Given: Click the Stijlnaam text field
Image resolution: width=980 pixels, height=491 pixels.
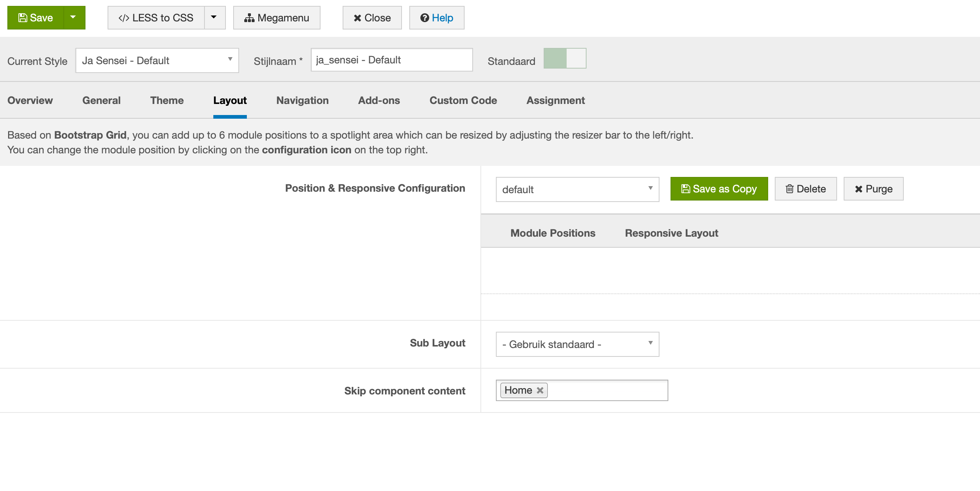Looking at the screenshot, I should click(391, 60).
